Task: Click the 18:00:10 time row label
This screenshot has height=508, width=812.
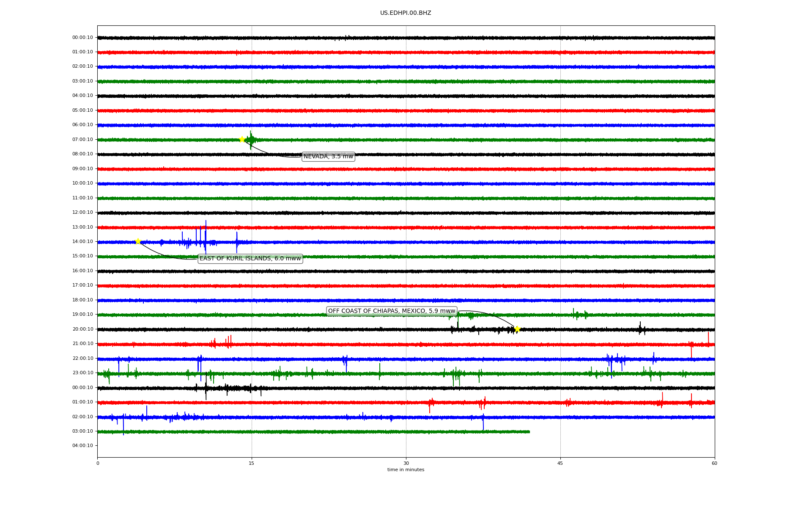Action: 82,300
